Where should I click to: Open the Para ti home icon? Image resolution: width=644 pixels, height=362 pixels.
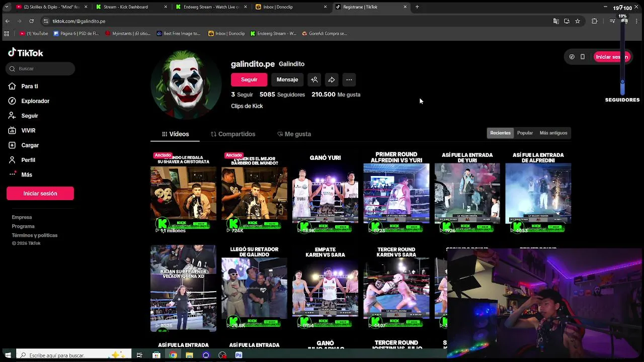12,86
